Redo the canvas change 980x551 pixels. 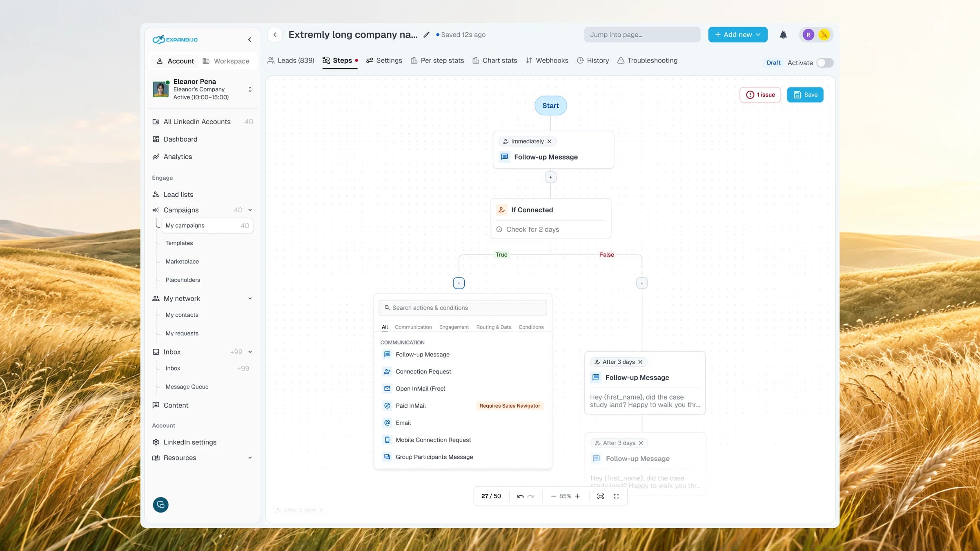tap(530, 496)
